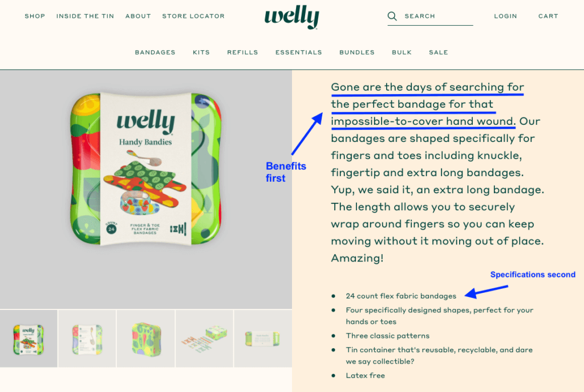This screenshot has width=584, height=392.
Task: Open the ESSENTIALS category
Action: [x=299, y=52]
